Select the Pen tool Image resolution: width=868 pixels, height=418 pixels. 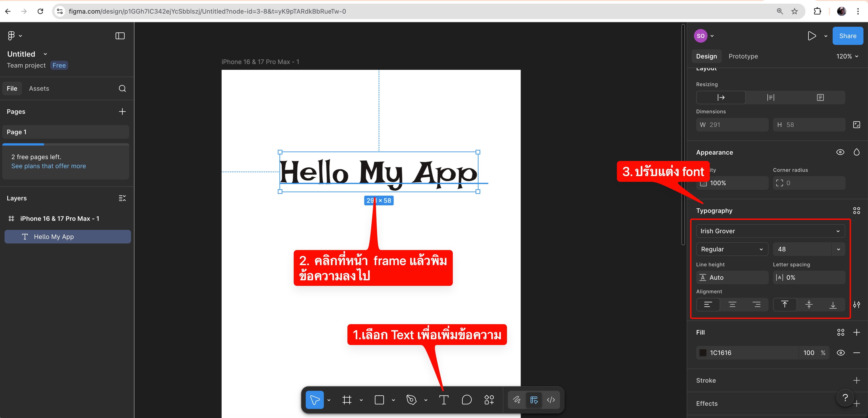[x=411, y=400]
